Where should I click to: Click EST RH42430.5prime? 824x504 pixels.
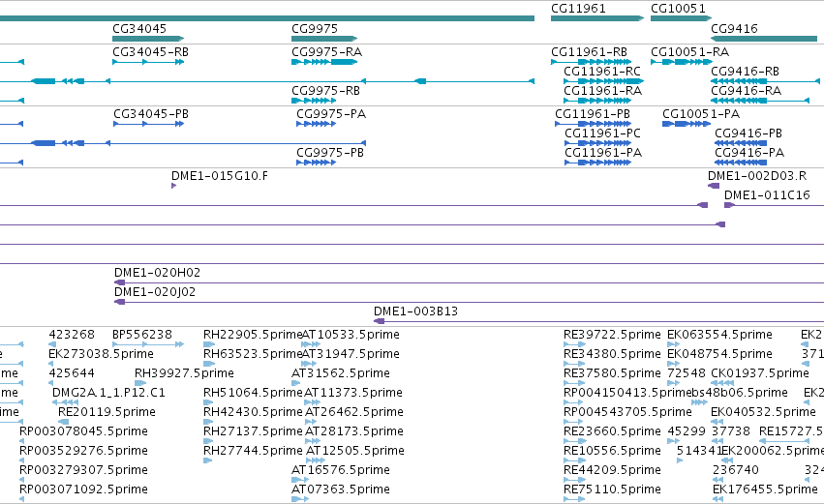(x=253, y=412)
